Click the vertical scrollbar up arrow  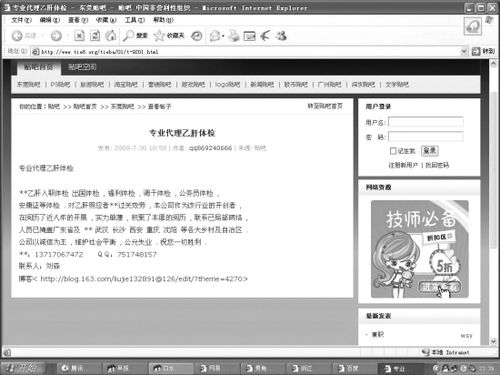(x=493, y=64)
